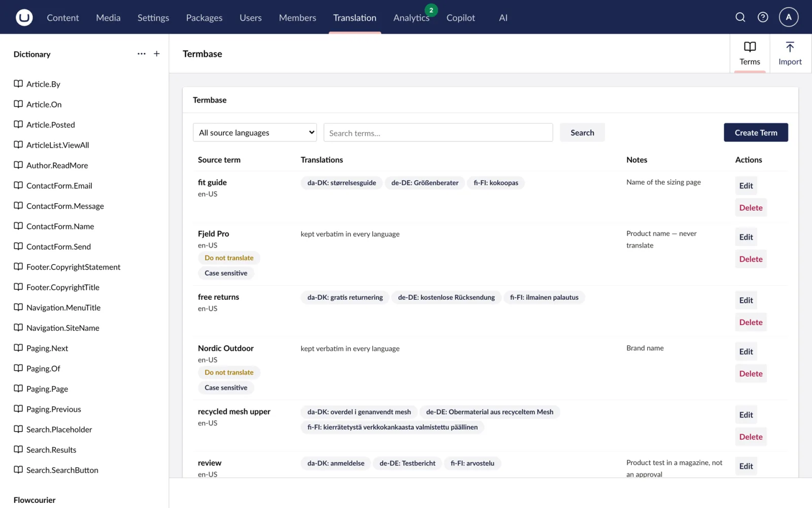This screenshot has height=508, width=812.
Task: Click the plus icon to add dictionary item
Action: tap(157, 54)
